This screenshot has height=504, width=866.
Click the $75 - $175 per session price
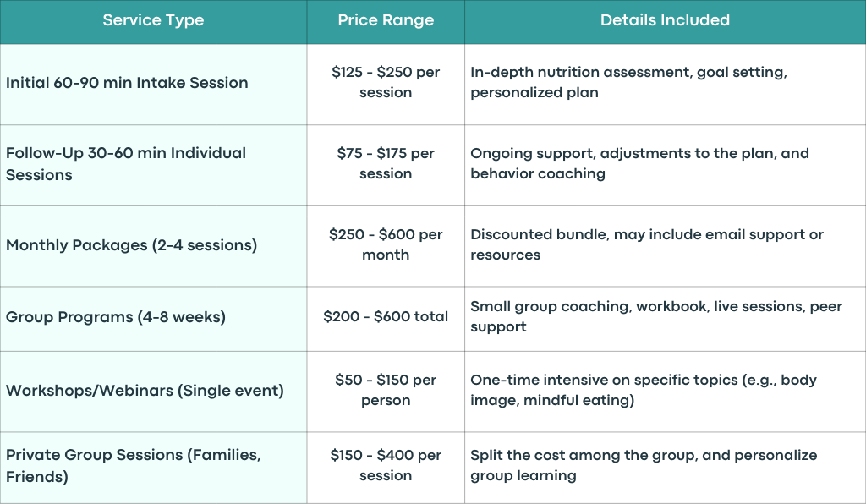tap(386, 163)
